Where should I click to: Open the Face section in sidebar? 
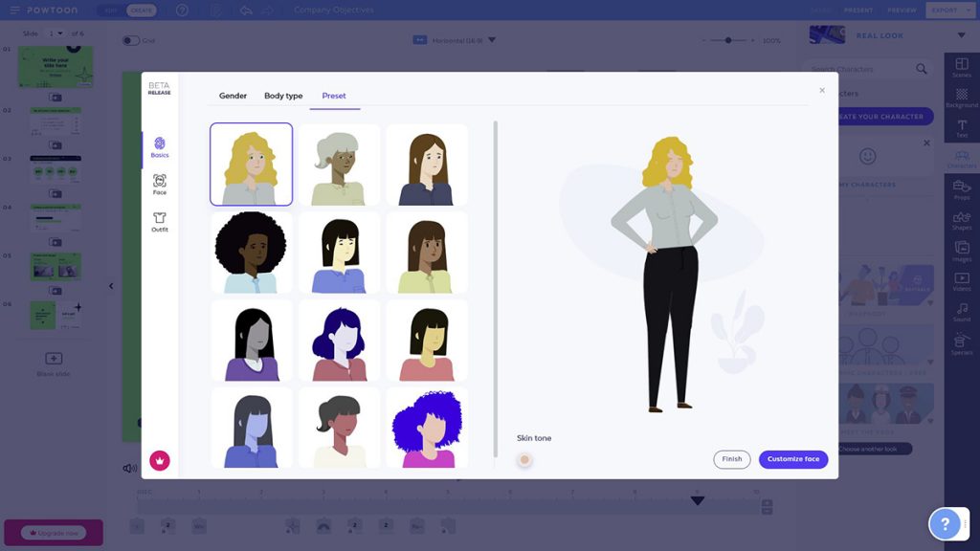[159, 184]
